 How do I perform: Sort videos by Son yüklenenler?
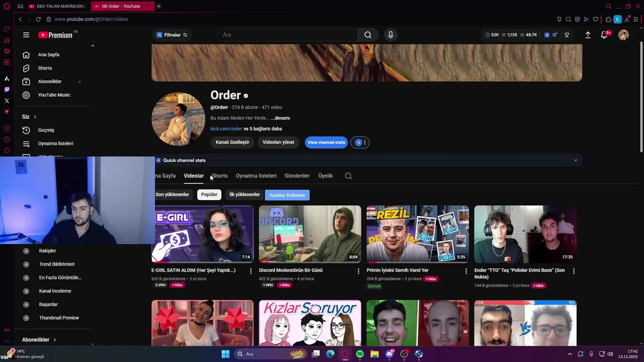click(172, 195)
